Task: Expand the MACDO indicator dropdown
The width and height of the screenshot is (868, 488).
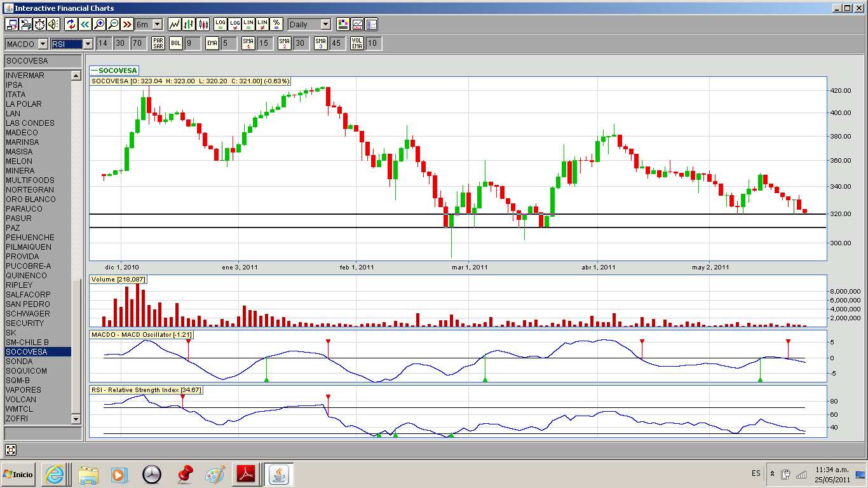Action: [43, 44]
